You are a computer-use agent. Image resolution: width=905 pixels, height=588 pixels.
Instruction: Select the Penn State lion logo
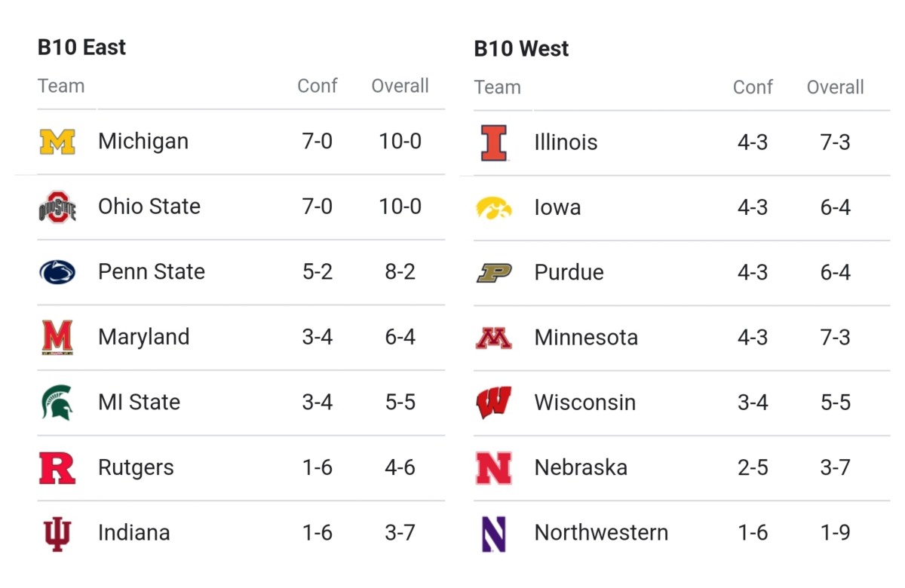(x=57, y=272)
